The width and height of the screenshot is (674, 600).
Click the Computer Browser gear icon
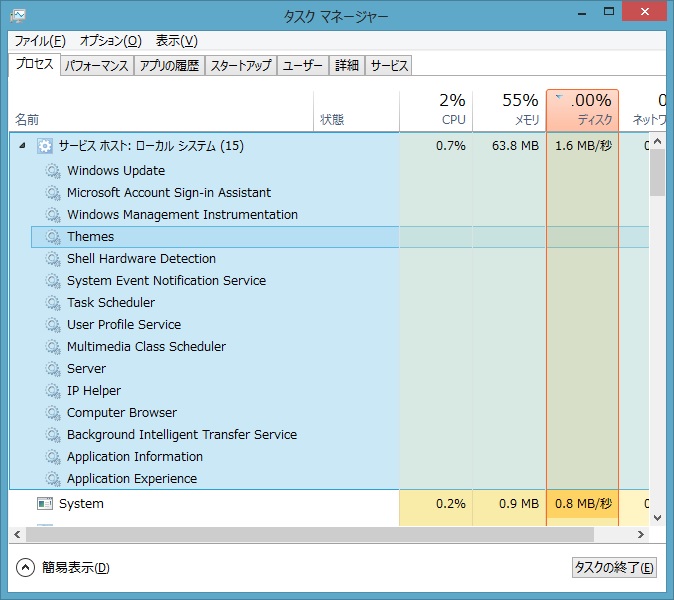coord(53,413)
